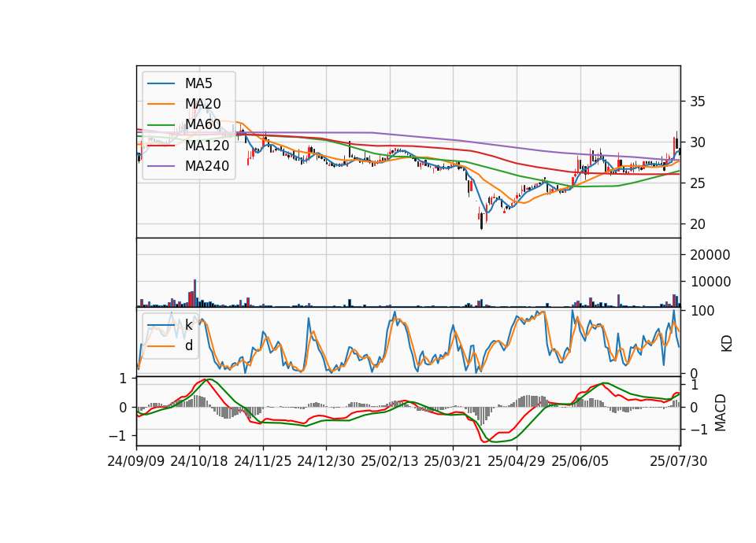Click the tallest volume bar near 24/10/18
This screenshot has height=543, width=756.
pos(195,293)
